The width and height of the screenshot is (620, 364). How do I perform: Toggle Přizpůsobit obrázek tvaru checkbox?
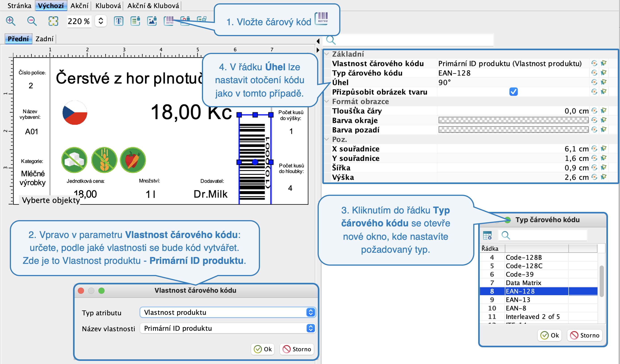coord(513,92)
